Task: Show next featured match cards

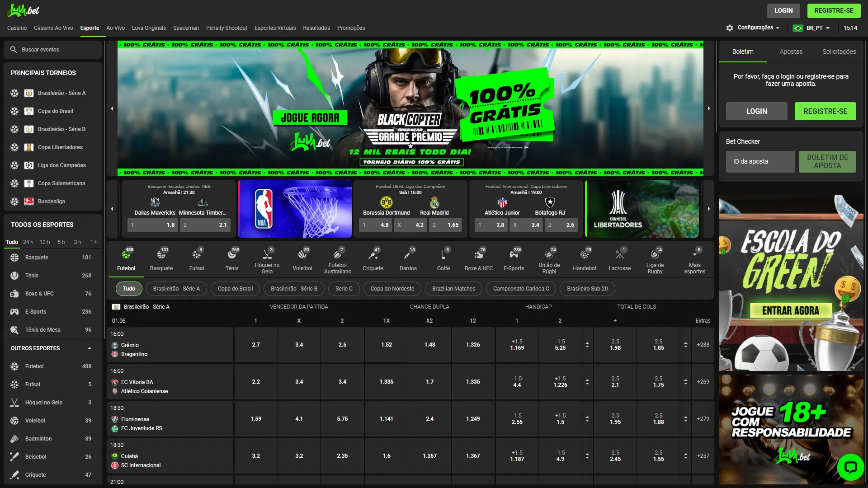Action: pyautogui.click(x=709, y=209)
